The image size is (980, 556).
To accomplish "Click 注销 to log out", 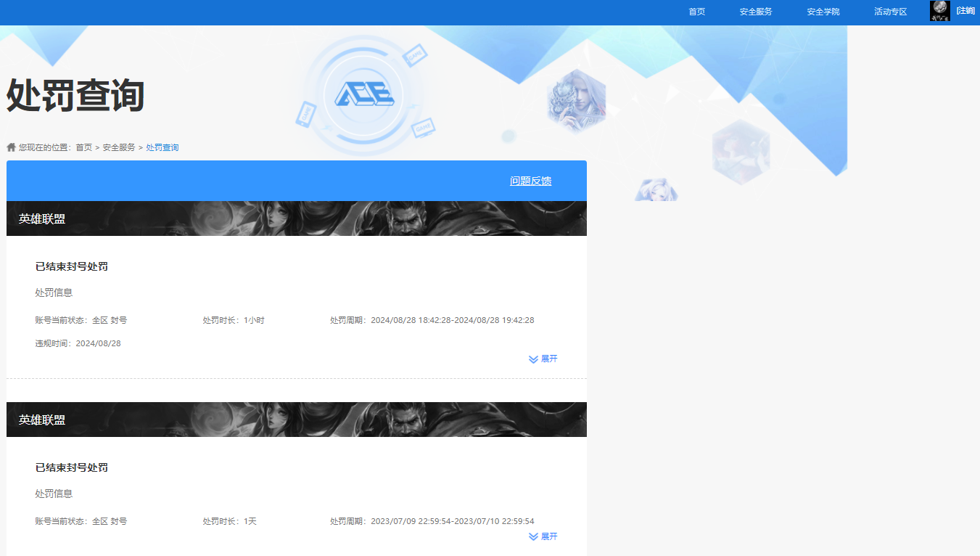I will point(965,11).
